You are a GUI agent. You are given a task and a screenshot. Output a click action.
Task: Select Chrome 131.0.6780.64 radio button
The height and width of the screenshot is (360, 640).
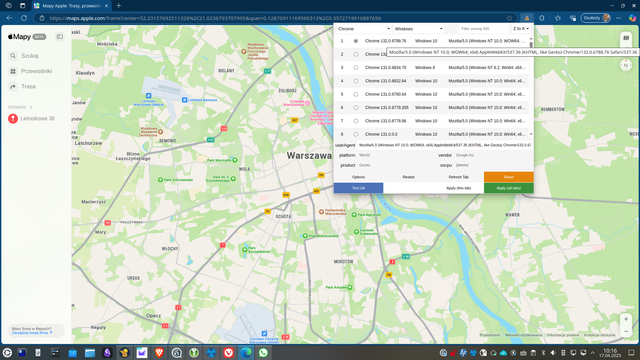pos(356,94)
